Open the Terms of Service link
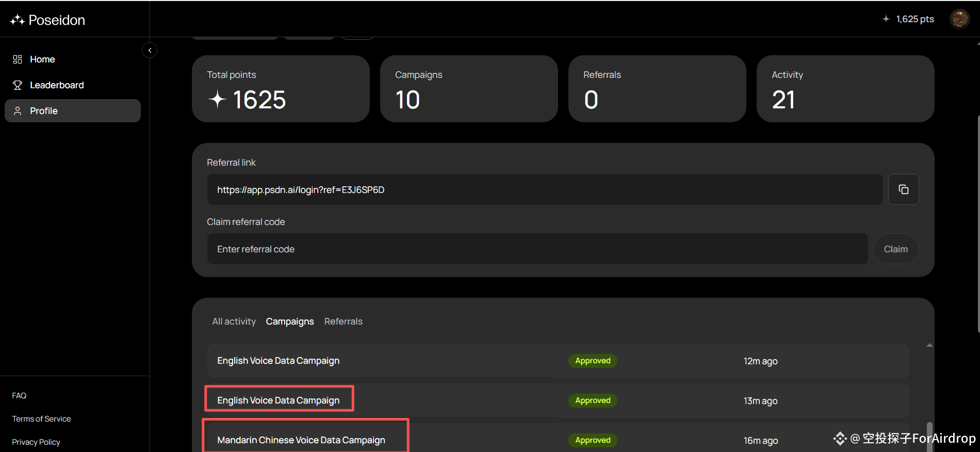Viewport: 980px width, 452px height. pos(42,419)
